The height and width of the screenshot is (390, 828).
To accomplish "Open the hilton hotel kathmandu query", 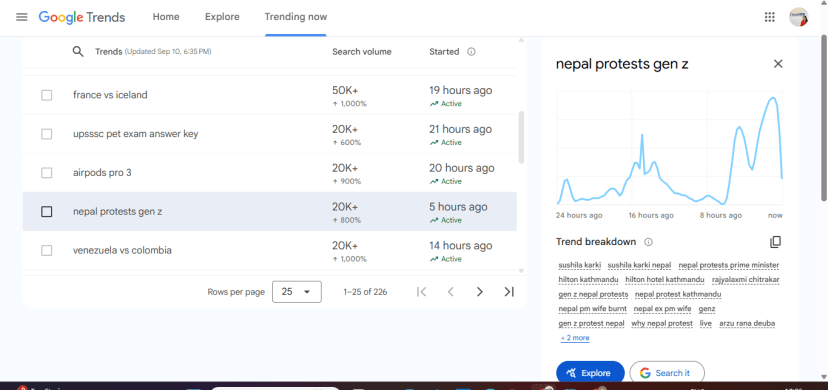I will (665, 279).
